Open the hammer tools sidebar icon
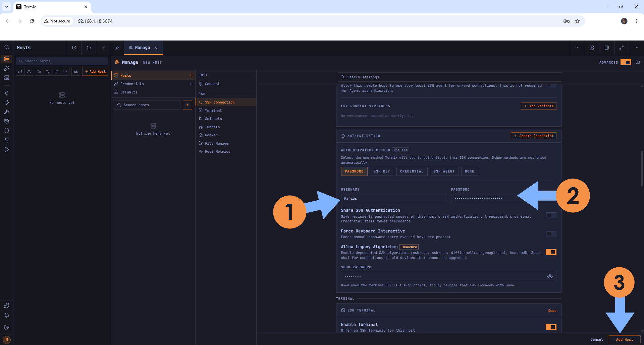This screenshot has width=644, height=345. 7,112
